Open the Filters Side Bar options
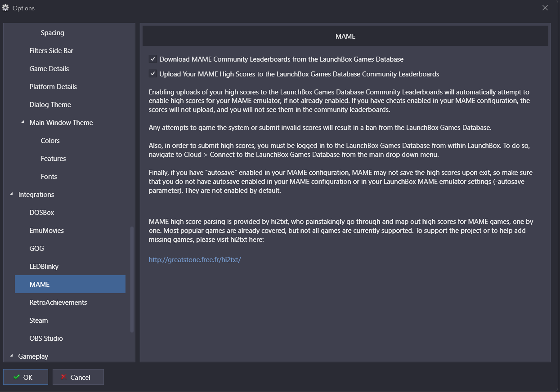 point(51,51)
